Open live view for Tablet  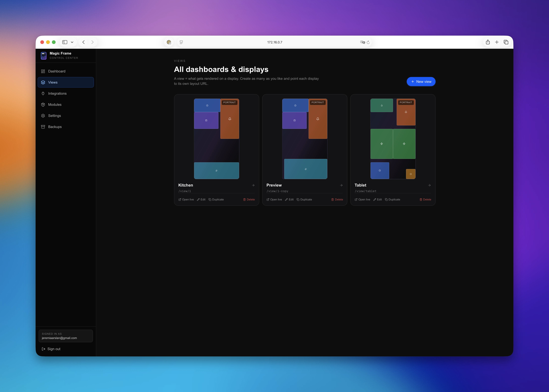tap(362, 199)
